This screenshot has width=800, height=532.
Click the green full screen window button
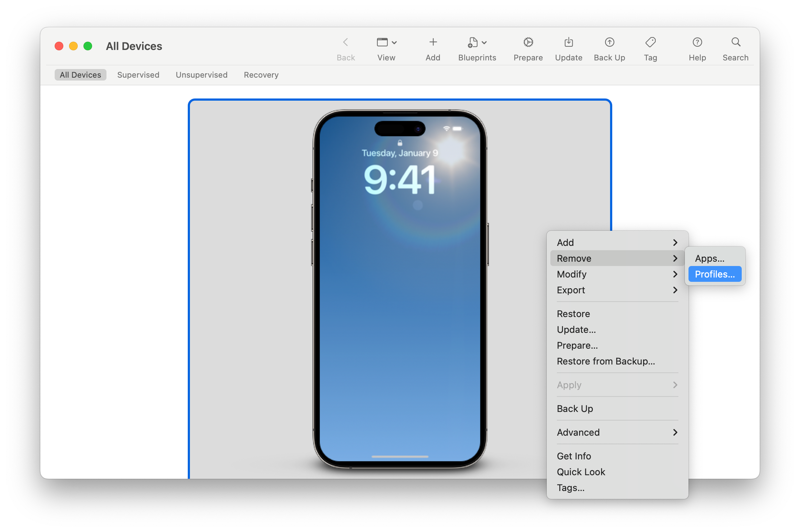(88, 46)
